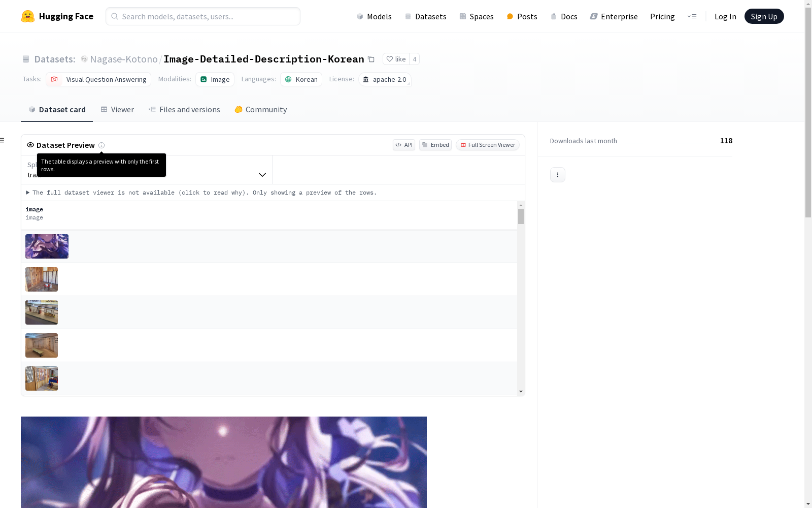Expand the Split dropdown showing train

(147, 170)
